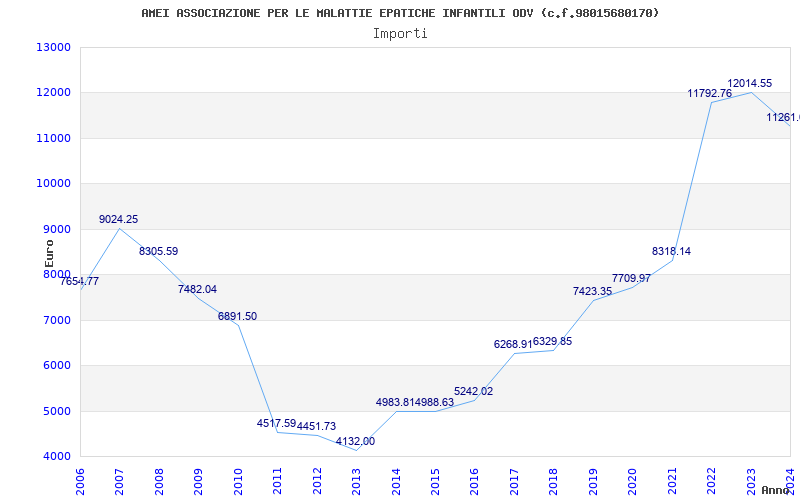Select the 7709.97 data label
Image resolution: width=800 pixels, height=500 pixels.
click(x=632, y=279)
